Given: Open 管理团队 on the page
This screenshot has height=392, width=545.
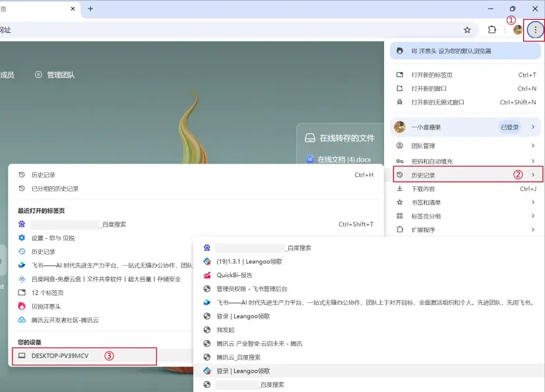Looking at the screenshot, I should [x=55, y=75].
